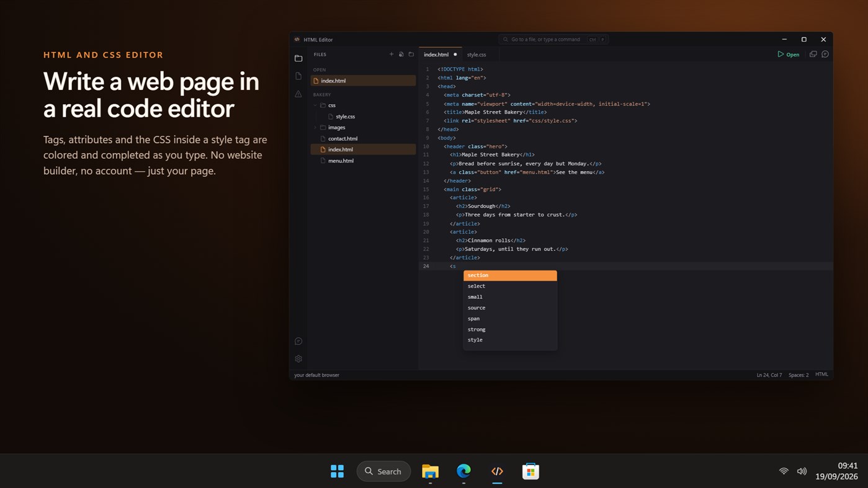This screenshot has height=488, width=868.
Task: Choose select from the autocomplete list
Action: (510, 286)
